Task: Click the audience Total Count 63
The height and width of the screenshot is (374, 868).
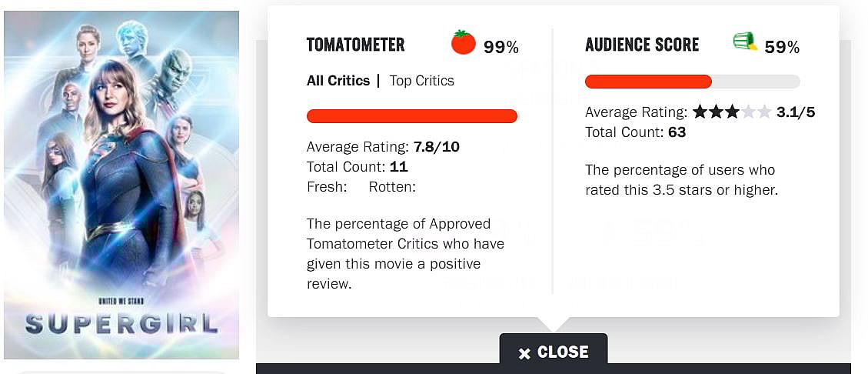Action: coord(677,132)
